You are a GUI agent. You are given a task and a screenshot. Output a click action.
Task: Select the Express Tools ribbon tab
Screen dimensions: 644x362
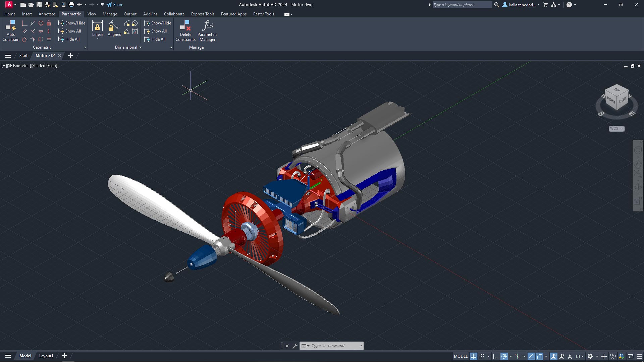(203, 14)
